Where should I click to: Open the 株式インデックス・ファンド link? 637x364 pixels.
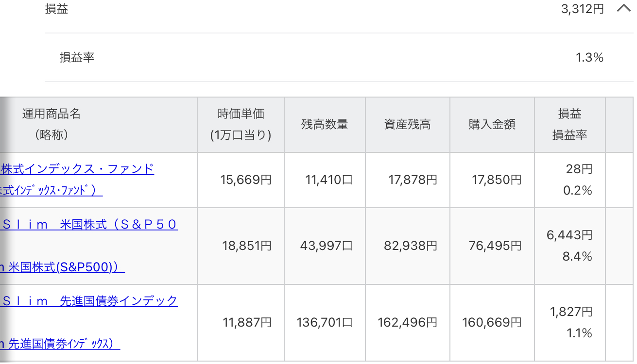coord(78,169)
